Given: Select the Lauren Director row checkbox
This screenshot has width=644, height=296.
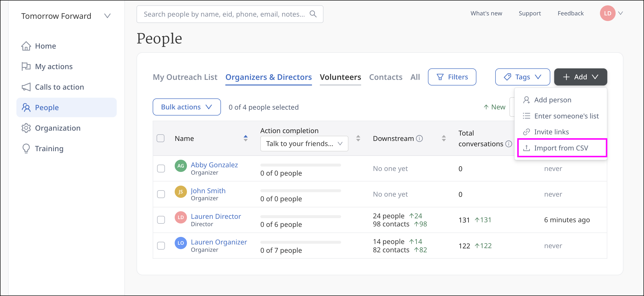Looking at the screenshot, I should 161,220.
